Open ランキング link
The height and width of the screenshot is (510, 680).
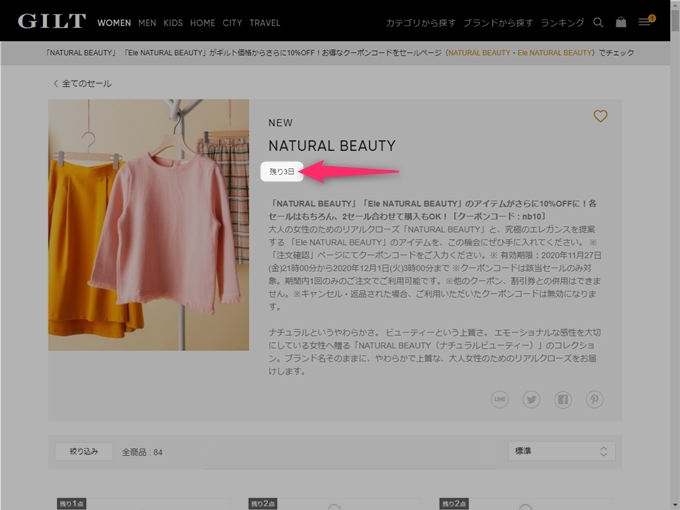click(x=562, y=23)
